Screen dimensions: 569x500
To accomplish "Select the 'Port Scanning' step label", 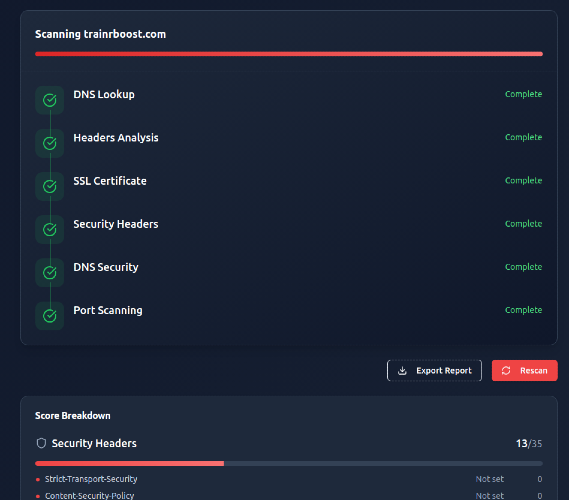I will (x=108, y=311).
